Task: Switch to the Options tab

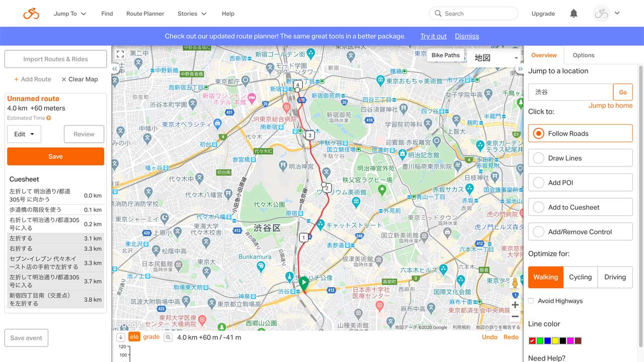Action: 584,55
